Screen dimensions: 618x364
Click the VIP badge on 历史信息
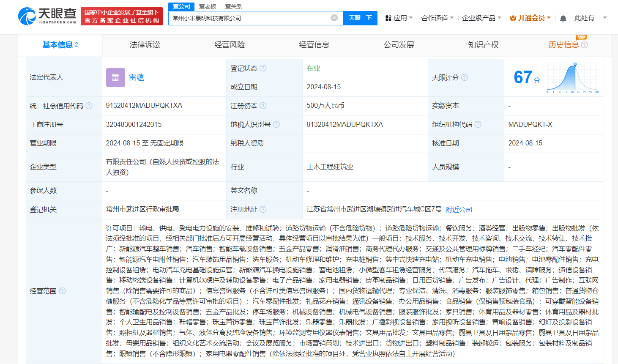(582, 38)
